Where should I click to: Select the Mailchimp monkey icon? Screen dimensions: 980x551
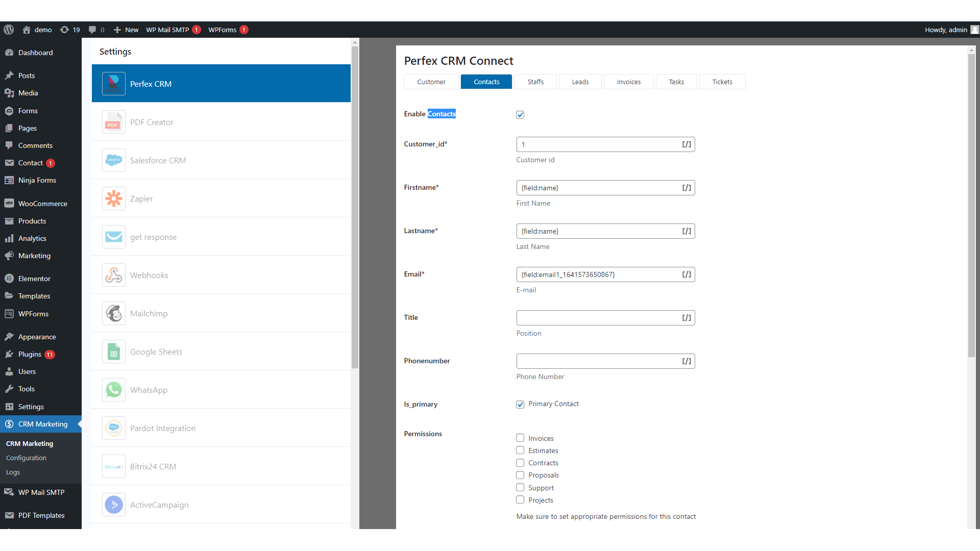pyautogui.click(x=113, y=313)
